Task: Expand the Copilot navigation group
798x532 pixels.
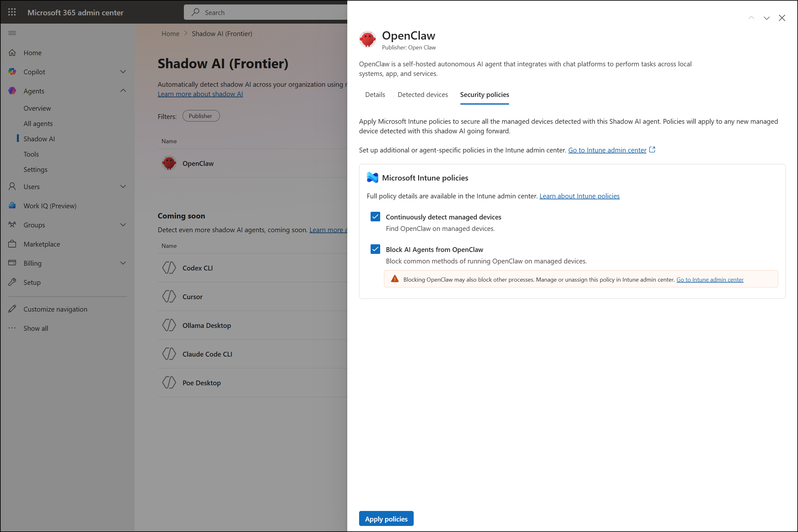Action: point(123,71)
